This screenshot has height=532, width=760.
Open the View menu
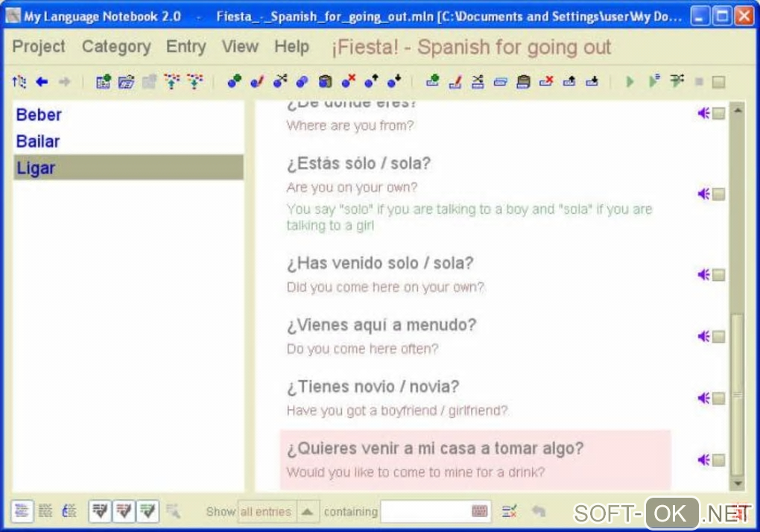tap(240, 47)
